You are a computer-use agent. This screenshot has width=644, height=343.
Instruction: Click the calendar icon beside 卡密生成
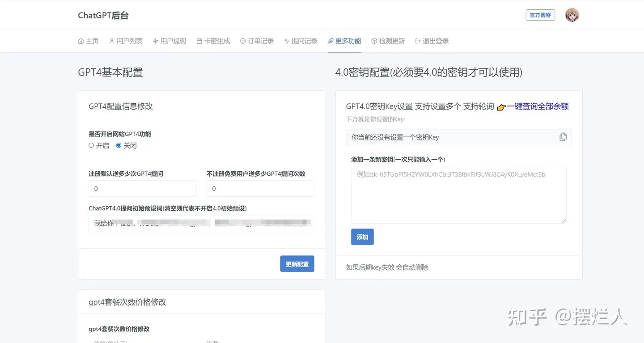(x=199, y=41)
